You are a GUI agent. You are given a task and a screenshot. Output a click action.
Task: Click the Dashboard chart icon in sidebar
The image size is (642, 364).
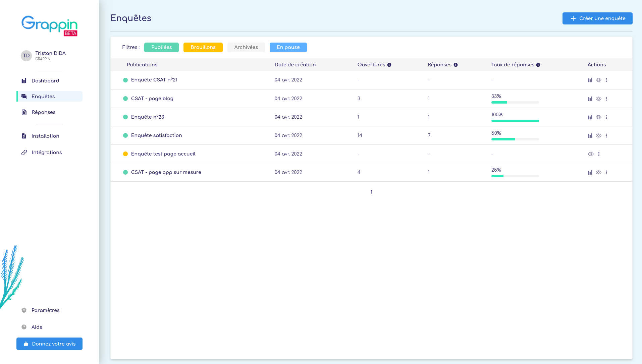pyautogui.click(x=24, y=81)
